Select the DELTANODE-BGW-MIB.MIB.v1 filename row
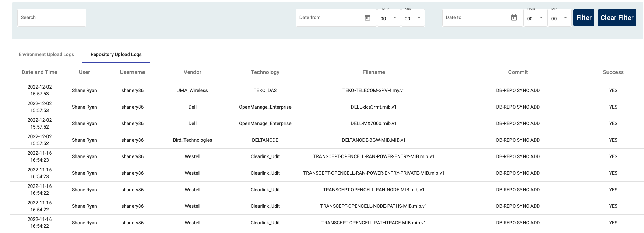The height and width of the screenshot is (233, 644). [373, 140]
